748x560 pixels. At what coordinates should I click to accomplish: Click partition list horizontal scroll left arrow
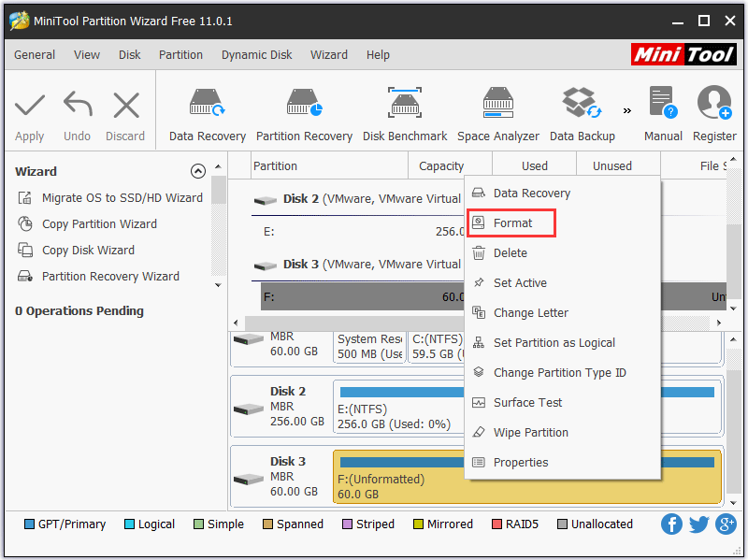coord(236,323)
